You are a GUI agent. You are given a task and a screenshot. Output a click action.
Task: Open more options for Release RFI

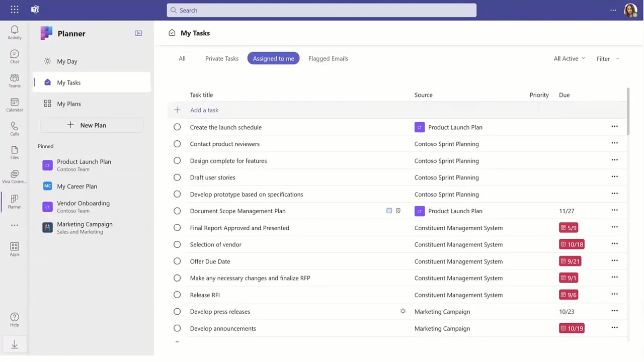[x=614, y=294]
